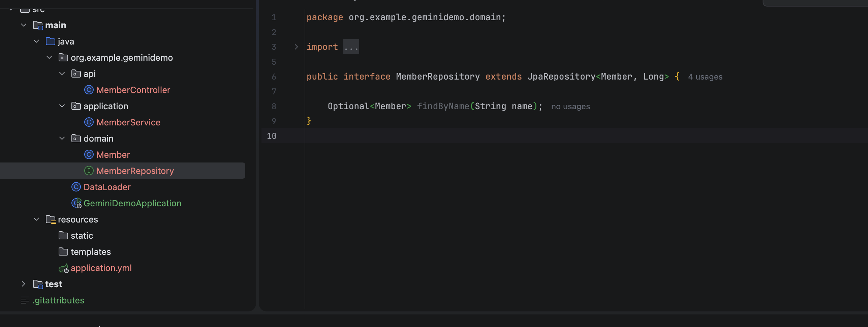Click the resources folder icon
The height and width of the screenshot is (327, 868).
(x=51, y=219)
